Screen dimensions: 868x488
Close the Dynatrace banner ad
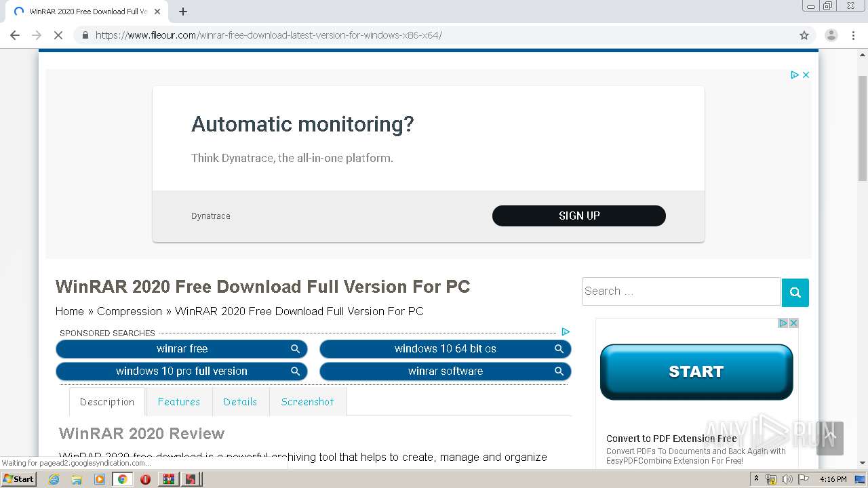[806, 75]
